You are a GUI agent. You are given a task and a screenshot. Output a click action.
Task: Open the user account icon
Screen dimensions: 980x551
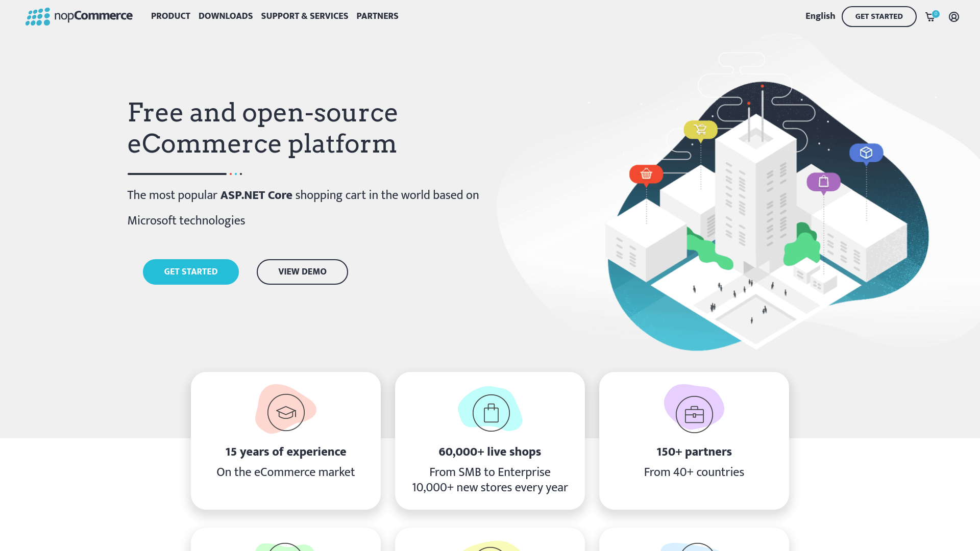[x=954, y=17]
